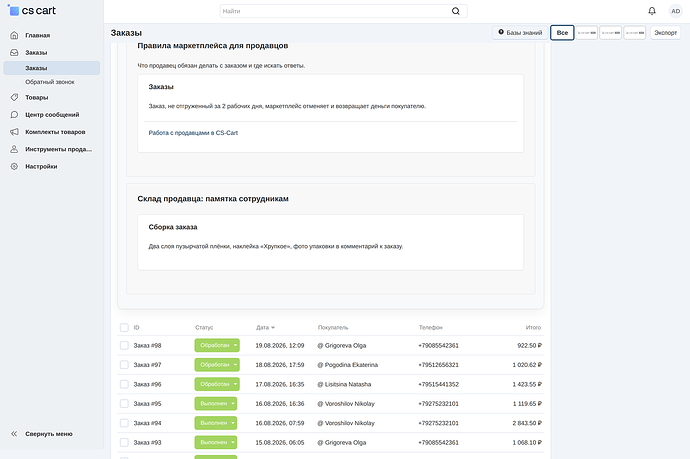Open order link Заказ #93
This screenshot has height=459, width=690.
tap(147, 442)
